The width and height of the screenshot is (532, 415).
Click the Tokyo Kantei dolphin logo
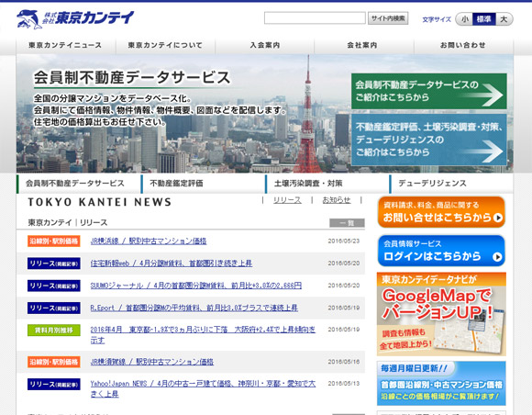pos(75,18)
